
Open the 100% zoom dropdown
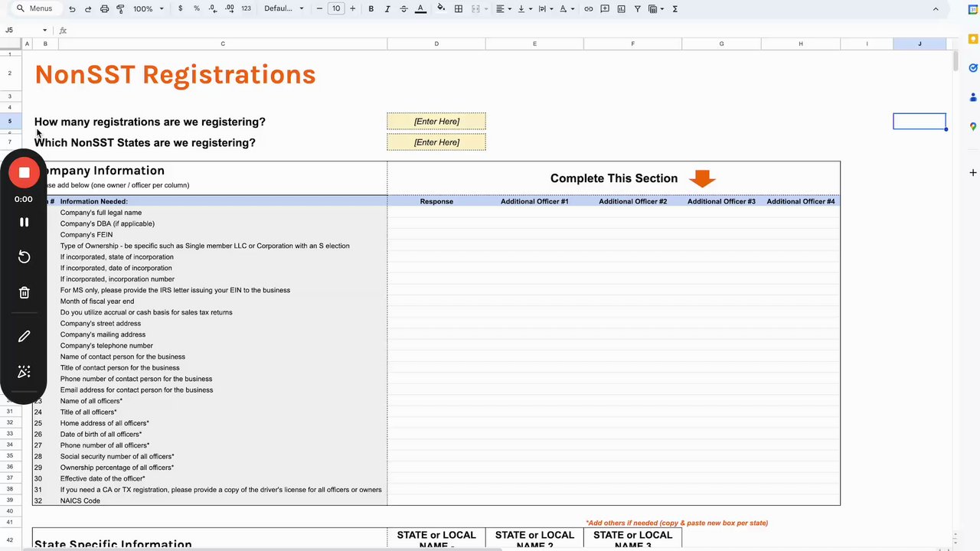(149, 8)
